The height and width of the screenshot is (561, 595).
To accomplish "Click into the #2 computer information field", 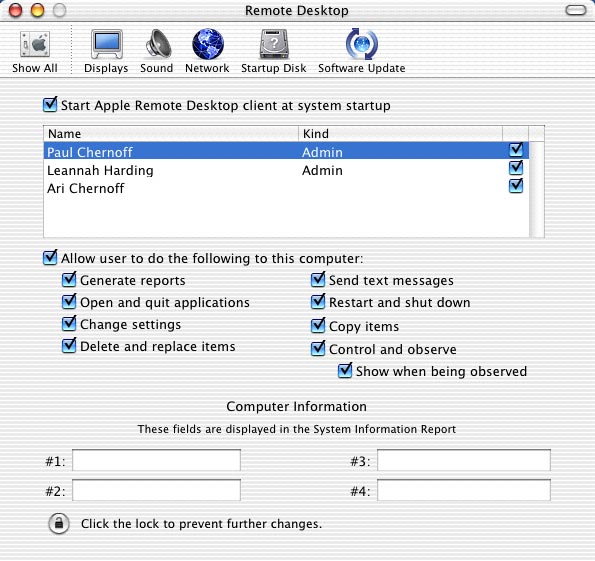I will (x=156, y=490).
